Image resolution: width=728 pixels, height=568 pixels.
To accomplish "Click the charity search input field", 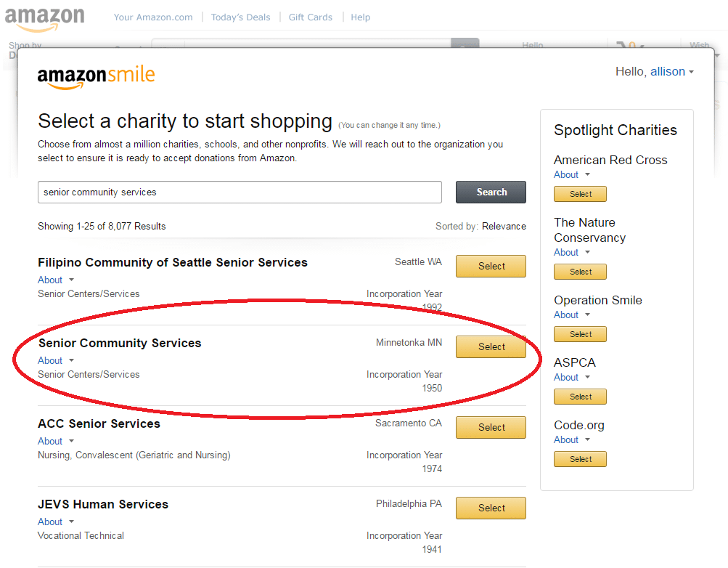I will click(240, 192).
